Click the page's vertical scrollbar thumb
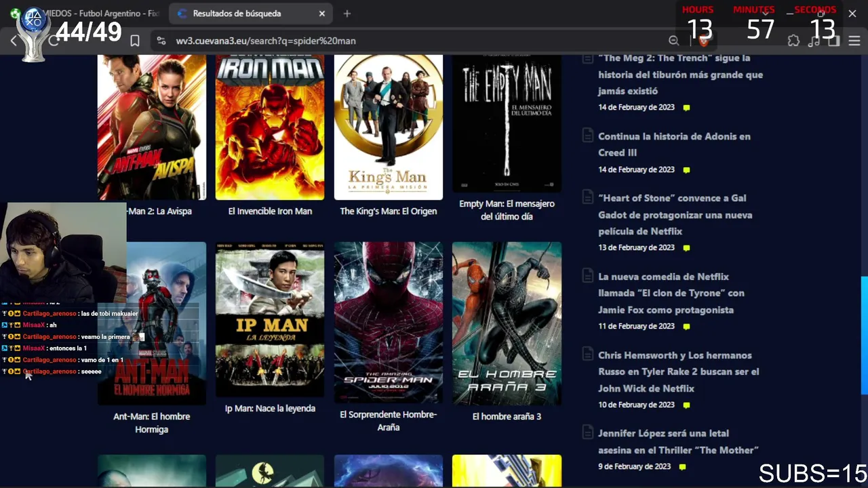This screenshot has width=868, height=488. click(x=865, y=335)
